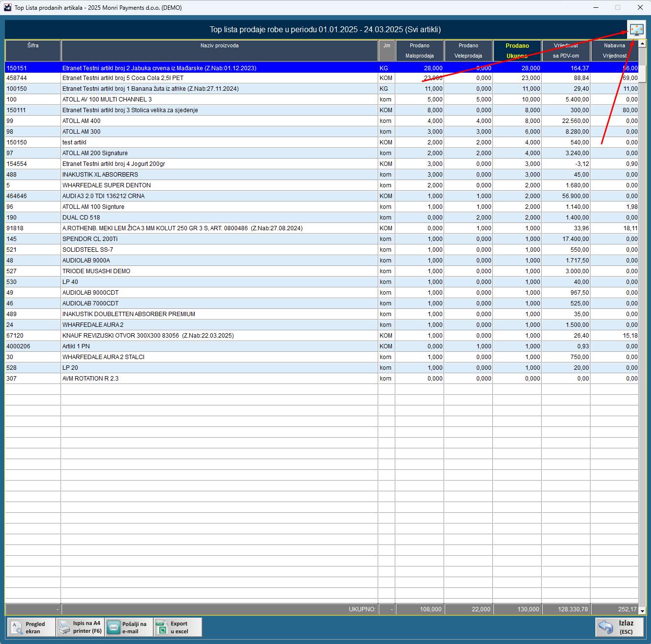The width and height of the screenshot is (651, 644).
Task: Select row Jabuka crvena iz Mađarske
Action: coord(322,68)
